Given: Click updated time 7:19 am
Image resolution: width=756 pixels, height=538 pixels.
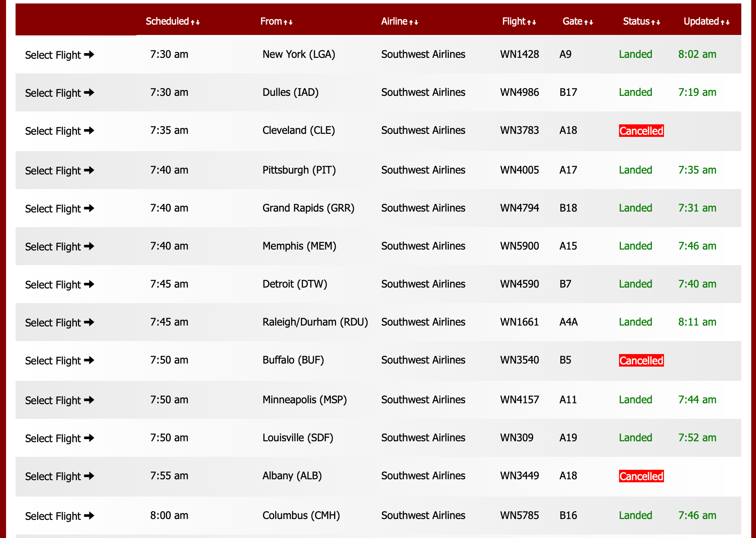Looking at the screenshot, I should click(x=697, y=92).
